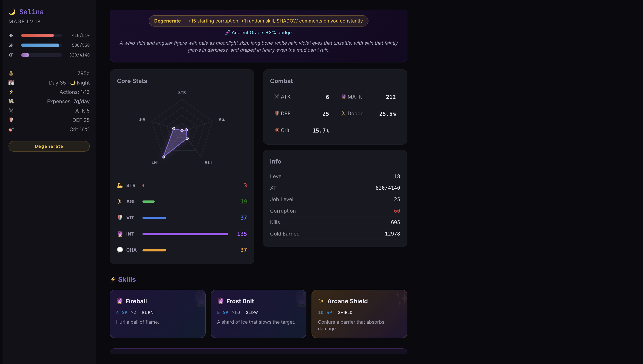Click the target Crit icon in sidebar
Screen dimensions: 643x364
pos(11,130)
